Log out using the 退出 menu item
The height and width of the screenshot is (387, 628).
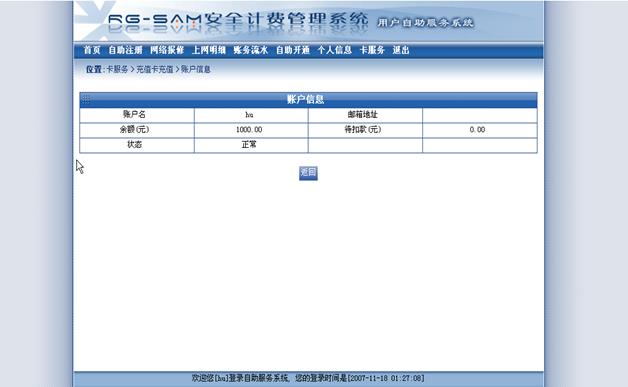tap(401, 50)
